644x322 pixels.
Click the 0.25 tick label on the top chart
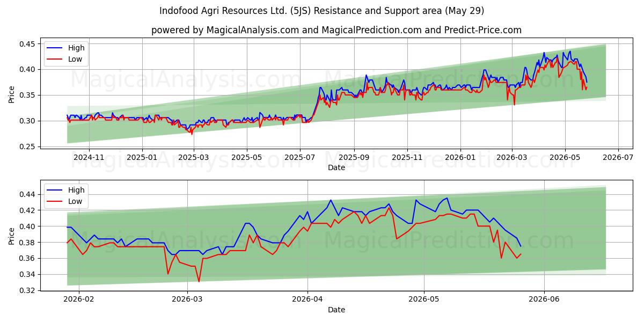click(28, 147)
